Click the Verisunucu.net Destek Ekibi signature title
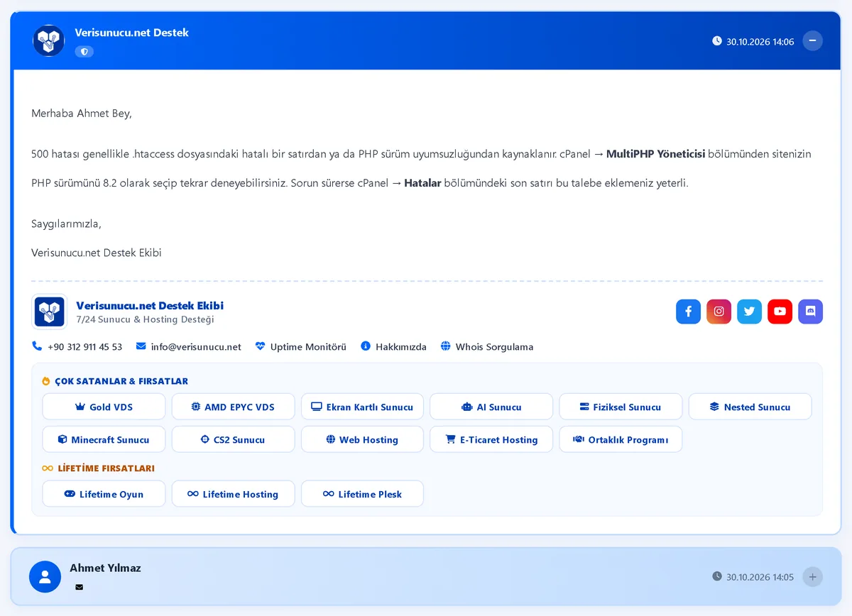 pos(150,306)
